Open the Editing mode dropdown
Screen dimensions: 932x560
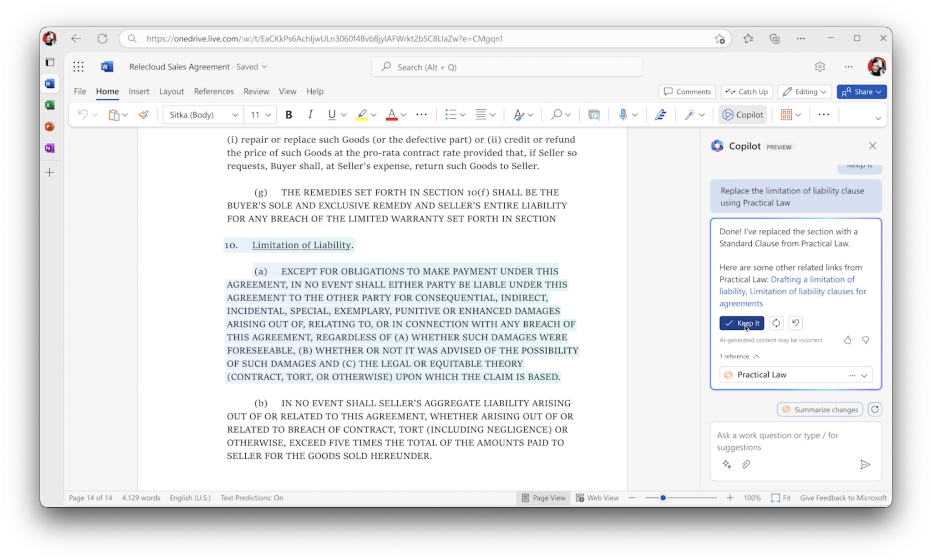pos(805,91)
